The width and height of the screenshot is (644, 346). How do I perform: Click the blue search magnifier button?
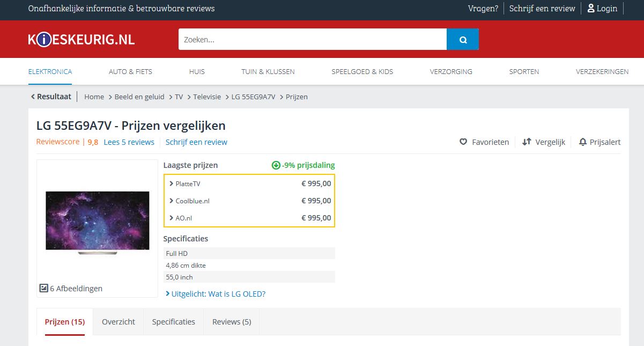click(463, 39)
